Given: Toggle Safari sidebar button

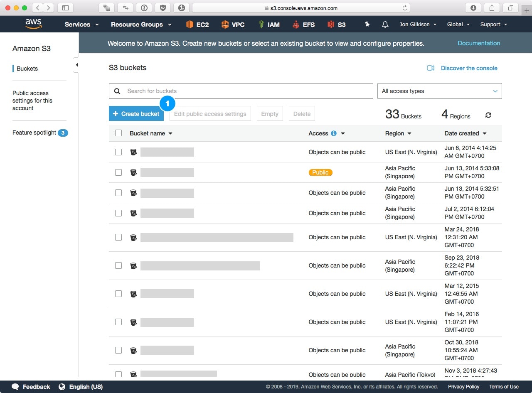Looking at the screenshot, I should pos(65,8).
